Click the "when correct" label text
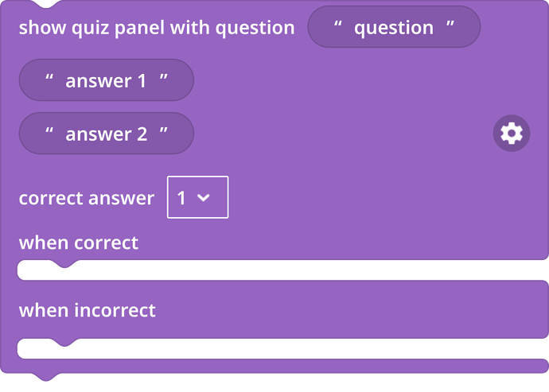Screen dimensions: 549x392 (79, 243)
